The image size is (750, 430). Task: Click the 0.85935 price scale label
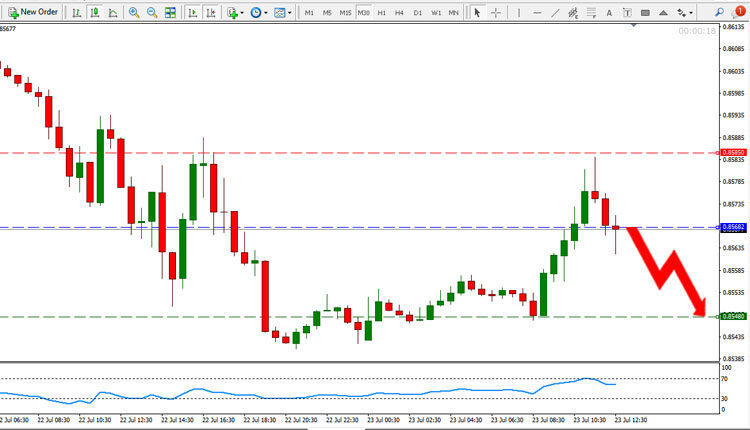click(733, 115)
